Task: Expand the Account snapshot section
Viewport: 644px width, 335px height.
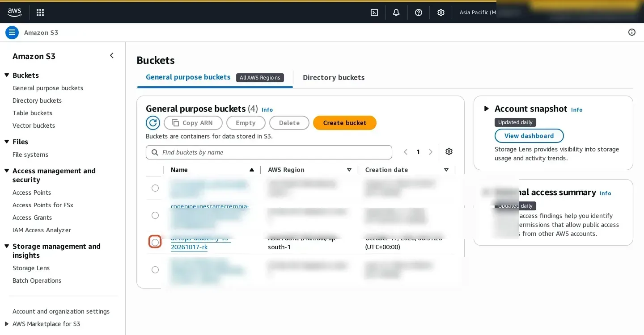Action: click(487, 109)
